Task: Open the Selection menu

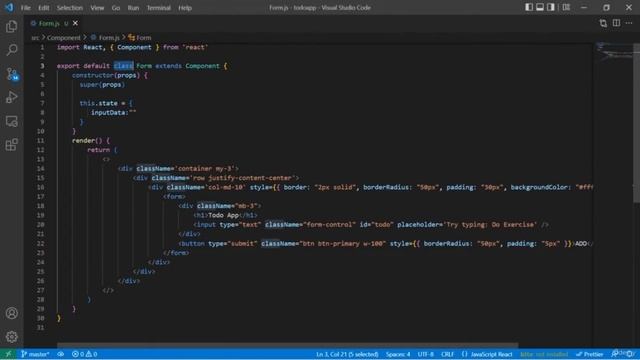Action: coord(70,8)
